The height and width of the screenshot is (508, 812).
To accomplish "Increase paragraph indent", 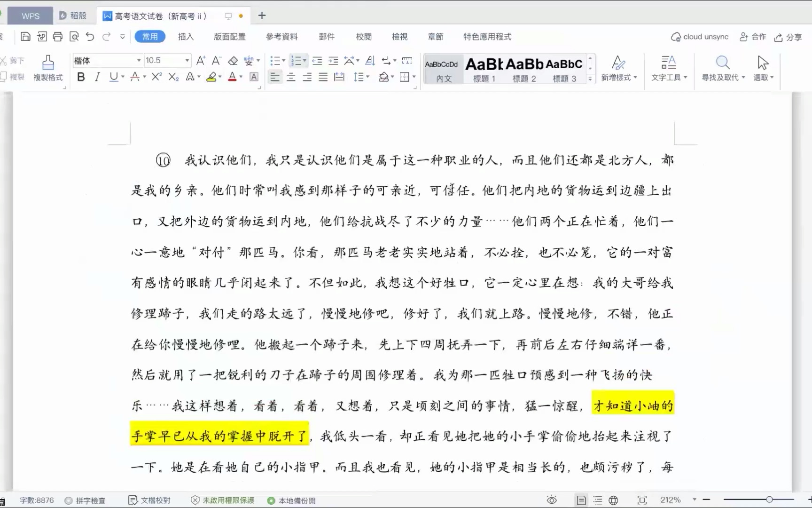I will click(333, 61).
